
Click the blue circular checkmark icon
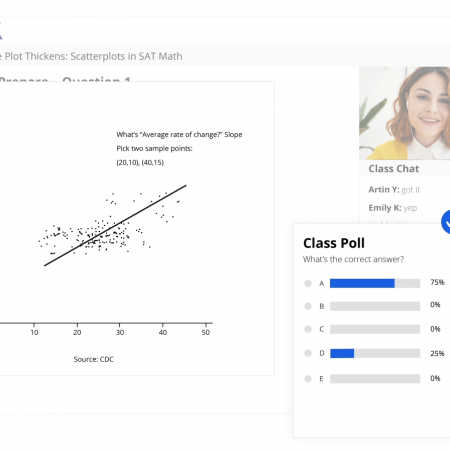pos(446,222)
